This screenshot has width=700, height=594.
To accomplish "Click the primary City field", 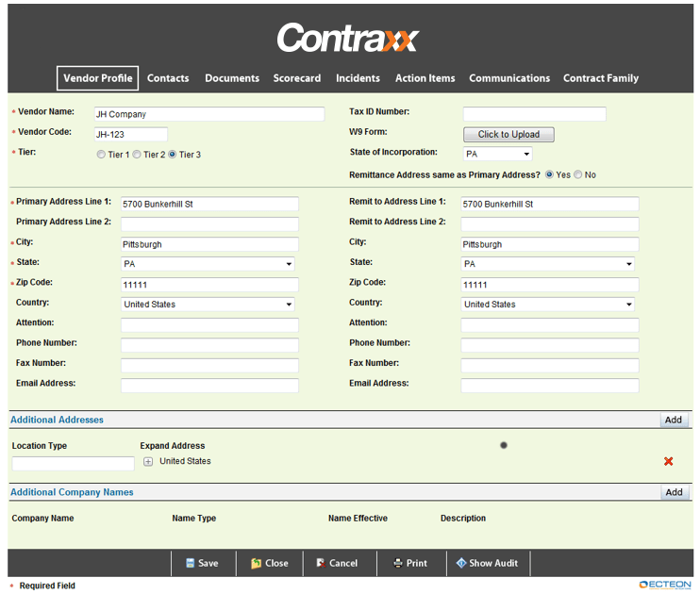I will pyautogui.click(x=209, y=244).
